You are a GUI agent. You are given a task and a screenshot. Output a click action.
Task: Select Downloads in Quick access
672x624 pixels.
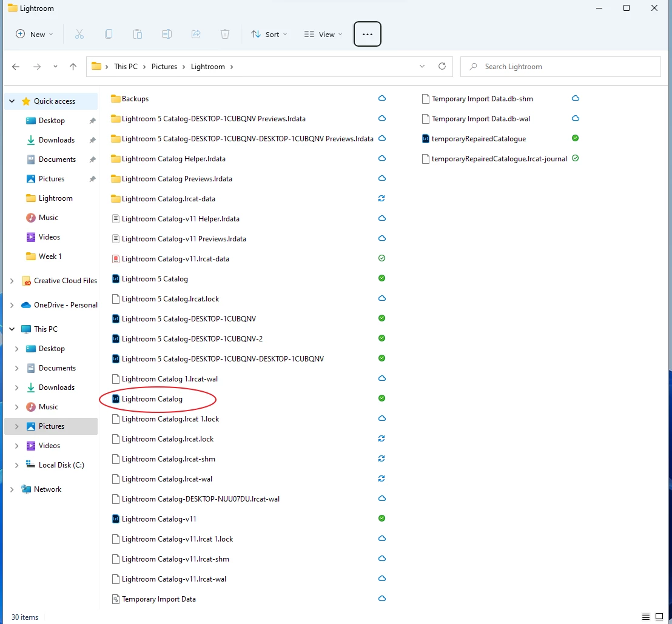pyautogui.click(x=56, y=140)
